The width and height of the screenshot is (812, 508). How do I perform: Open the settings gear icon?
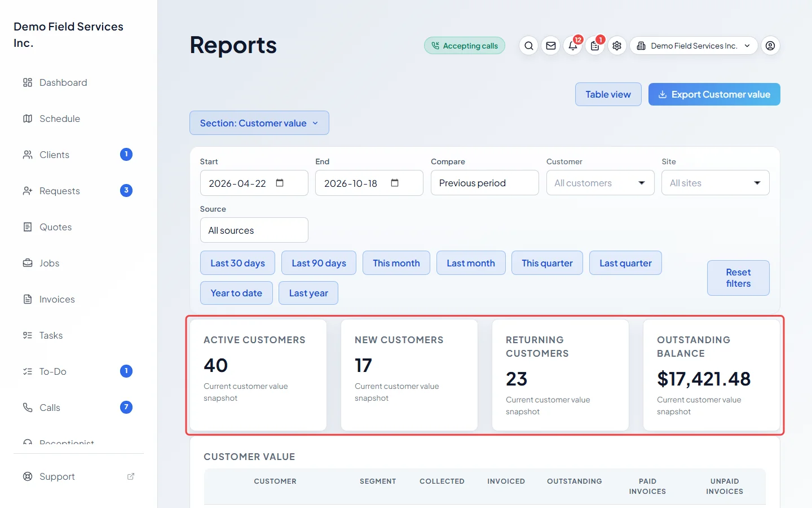[x=617, y=46]
